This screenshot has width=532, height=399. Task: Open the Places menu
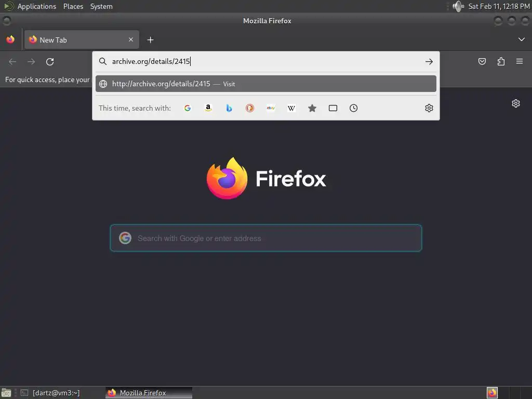click(x=73, y=6)
